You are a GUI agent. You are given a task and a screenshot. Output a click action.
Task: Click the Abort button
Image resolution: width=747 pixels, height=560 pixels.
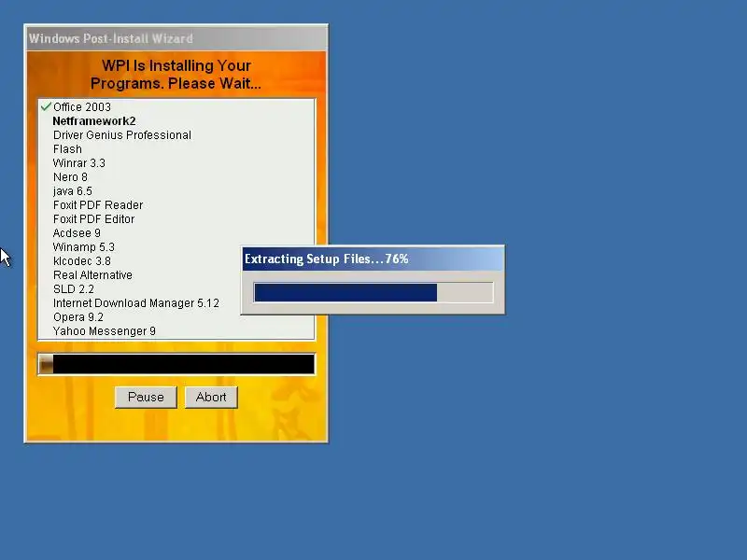pos(211,398)
